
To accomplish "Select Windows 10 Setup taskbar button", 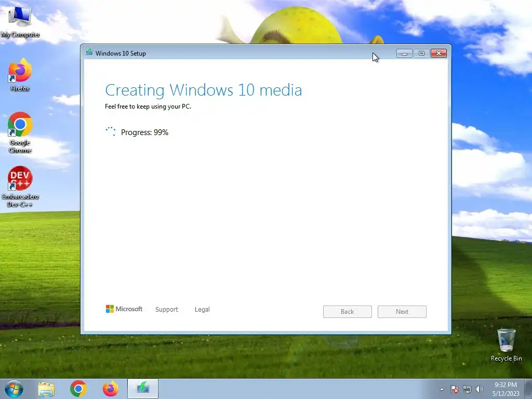I will pyautogui.click(x=143, y=389).
